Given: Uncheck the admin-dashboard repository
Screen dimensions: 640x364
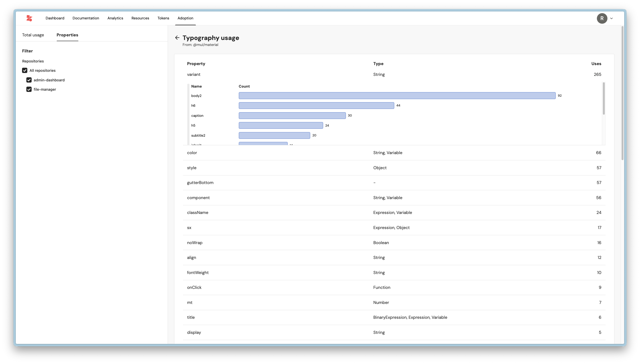Looking at the screenshot, I should (x=29, y=80).
